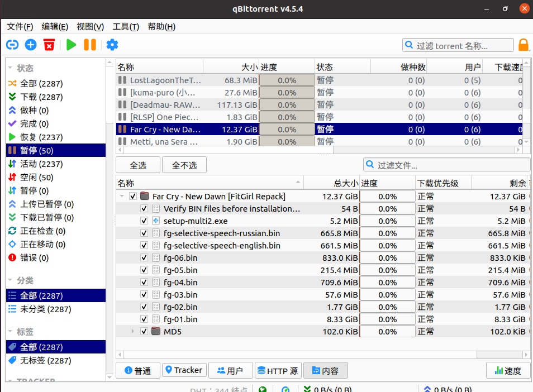
Task: Uncheck the fg-01.bin checkbox
Action: [x=144, y=319]
